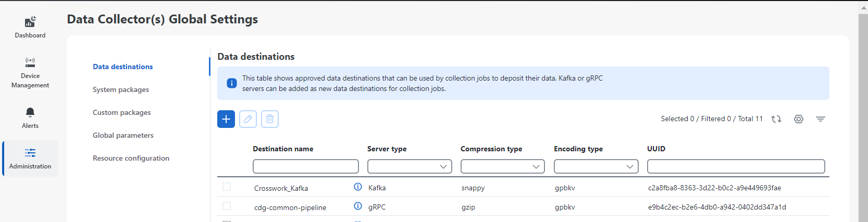
Task: Click UUID e9b4c2ec-b2e6-4db0-a942-0402dd347a1d
Action: click(717, 207)
